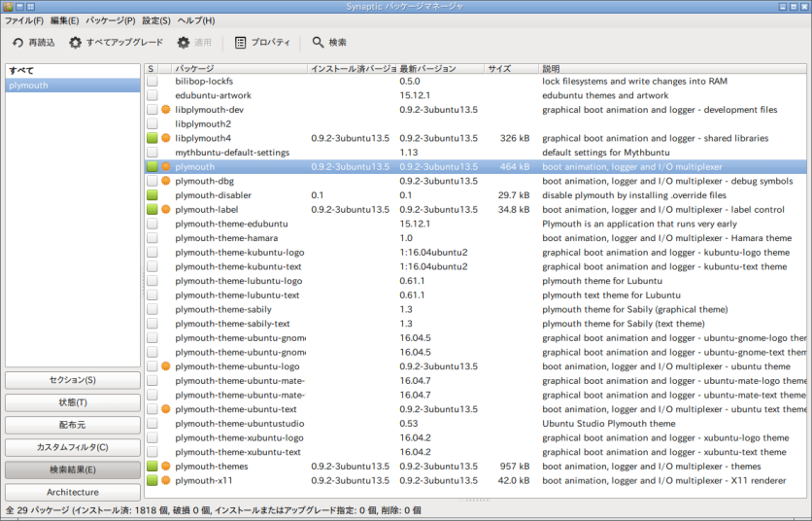
Task: Click the disabled 適用 apply button
Action: [x=194, y=43]
